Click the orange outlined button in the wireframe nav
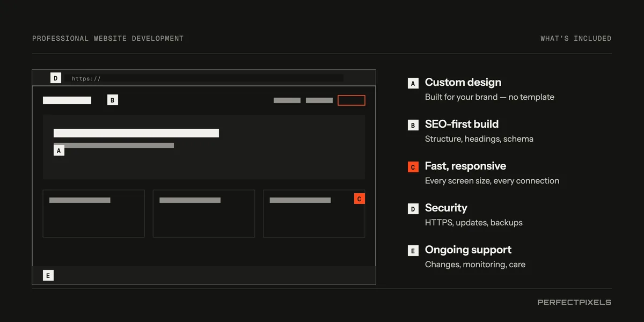The image size is (644, 322). pyautogui.click(x=352, y=100)
